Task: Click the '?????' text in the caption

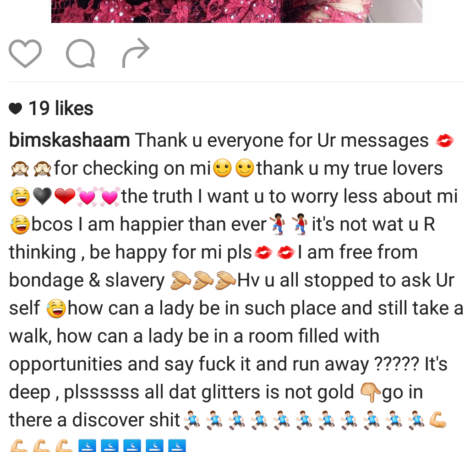Action: click(396, 364)
